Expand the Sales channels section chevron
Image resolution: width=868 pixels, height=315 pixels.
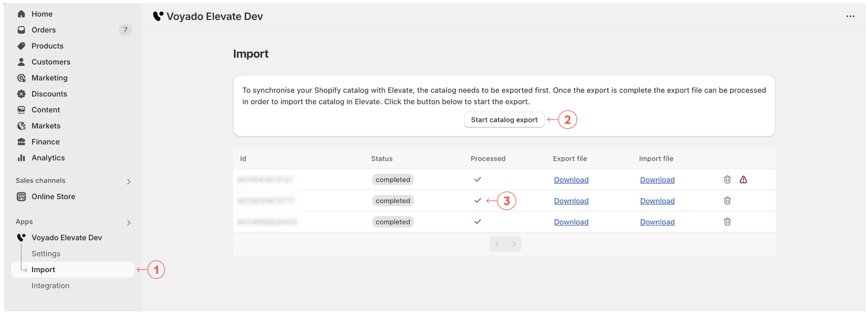click(x=129, y=181)
